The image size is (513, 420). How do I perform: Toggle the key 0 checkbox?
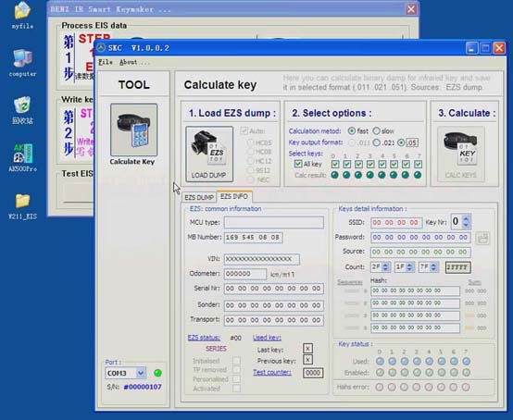tap(335, 164)
